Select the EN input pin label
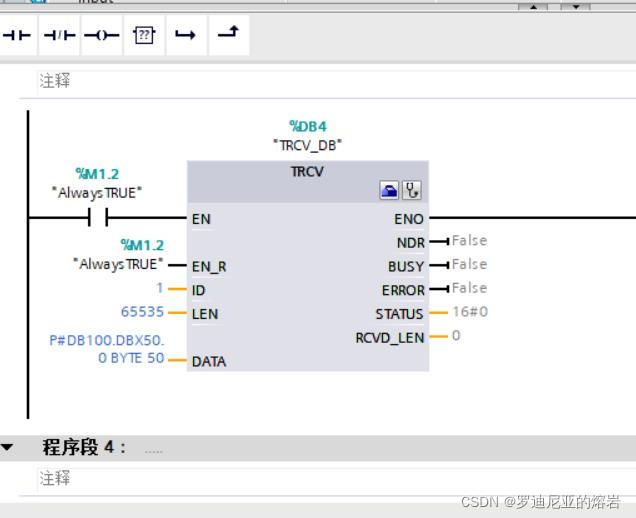 tap(201, 219)
